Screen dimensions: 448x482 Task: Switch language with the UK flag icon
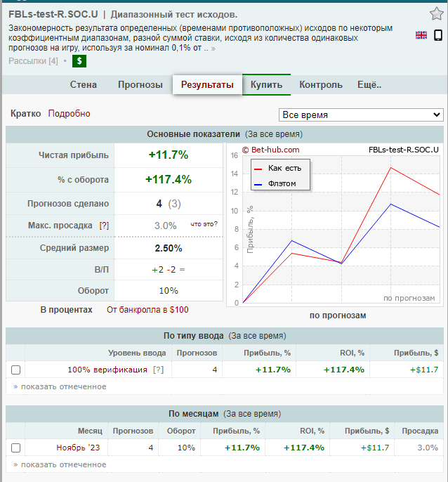pos(421,35)
